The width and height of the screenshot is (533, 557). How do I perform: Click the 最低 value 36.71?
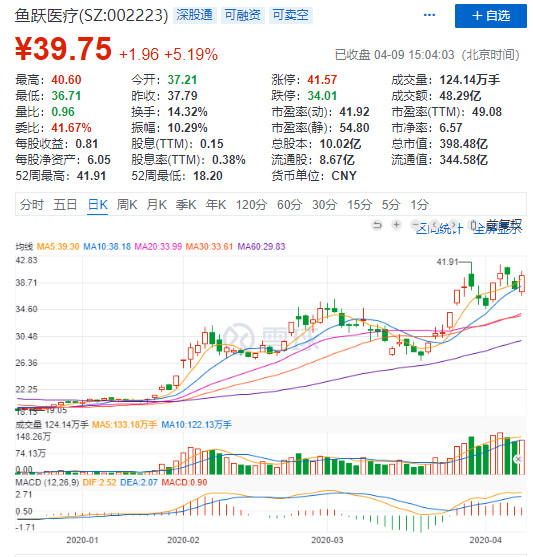(x=66, y=96)
